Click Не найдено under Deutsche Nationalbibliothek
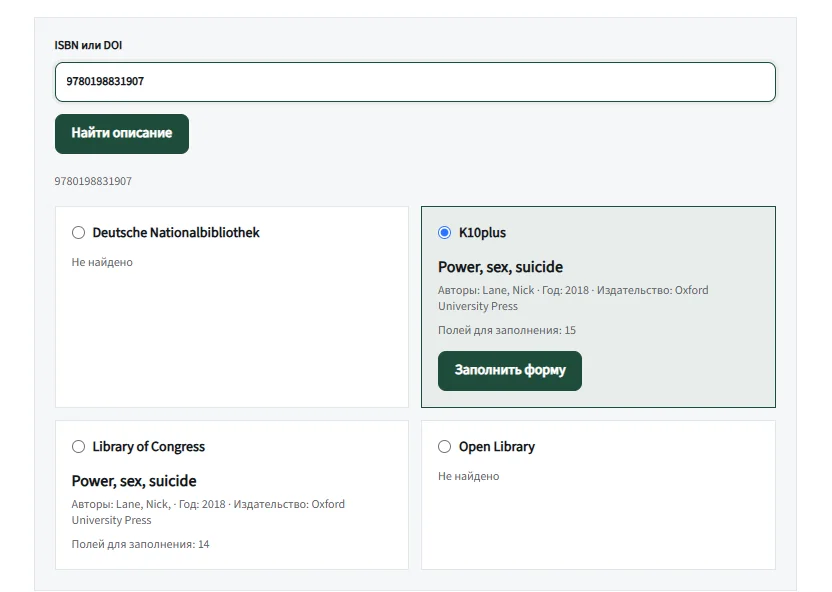 click(102, 262)
